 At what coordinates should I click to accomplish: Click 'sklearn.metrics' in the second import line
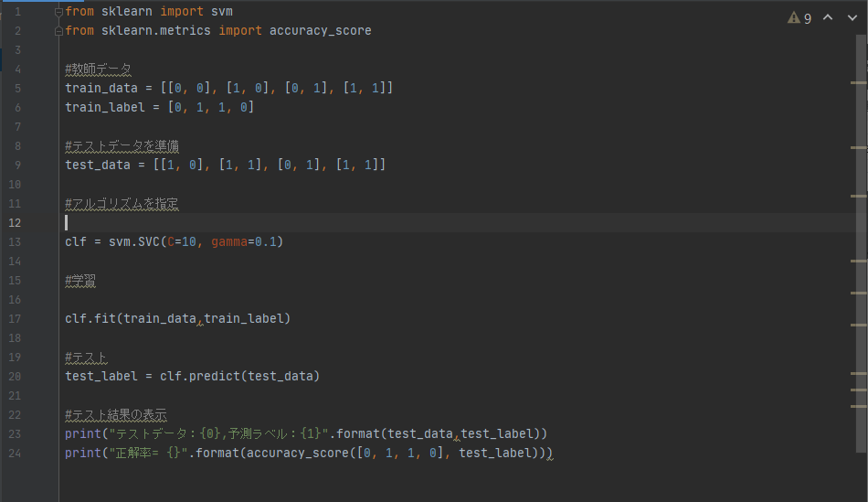tap(155, 30)
